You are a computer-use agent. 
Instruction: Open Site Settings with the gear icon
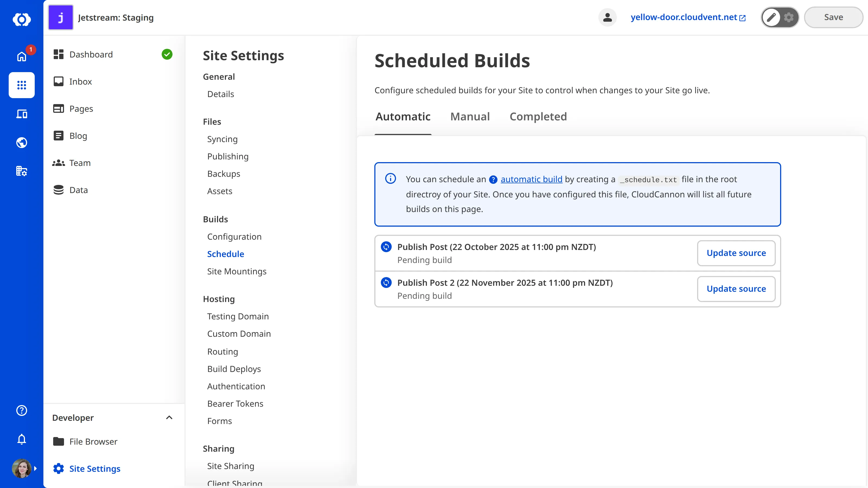(x=87, y=468)
